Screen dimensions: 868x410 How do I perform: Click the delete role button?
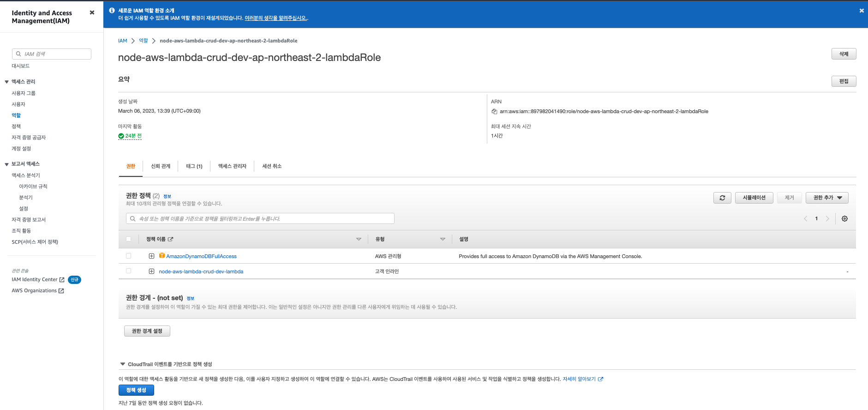[x=844, y=54]
